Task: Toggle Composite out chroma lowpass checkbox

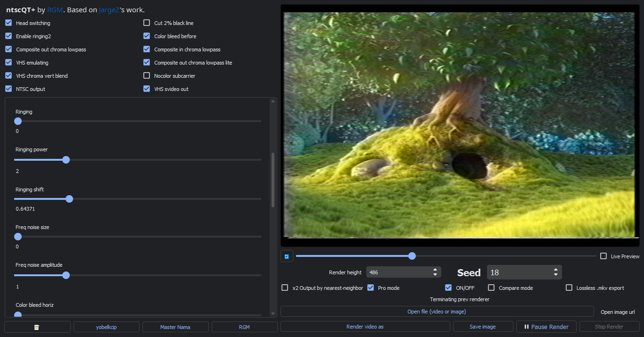Action: [x=8, y=49]
